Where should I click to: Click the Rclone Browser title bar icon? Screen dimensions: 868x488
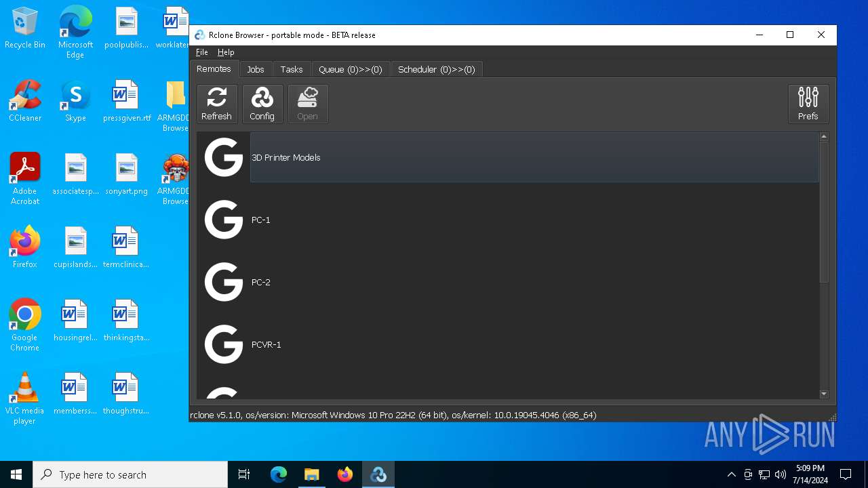coord(200,35)
